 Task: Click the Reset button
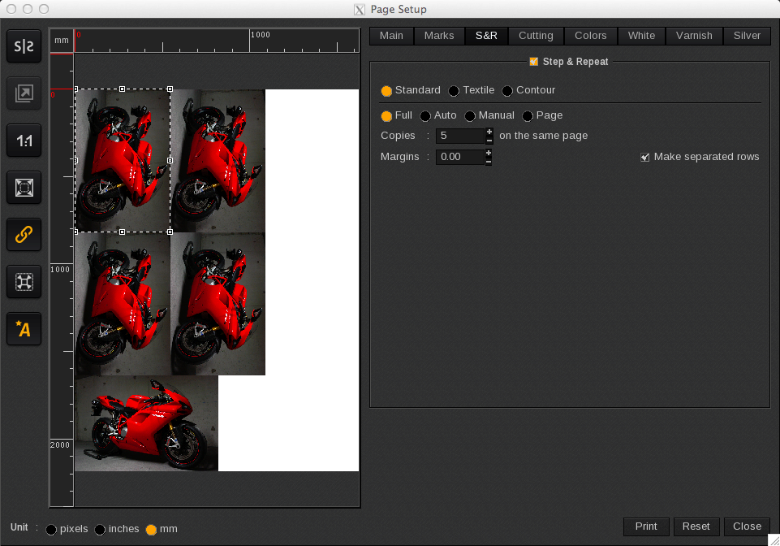coord(696,526)
